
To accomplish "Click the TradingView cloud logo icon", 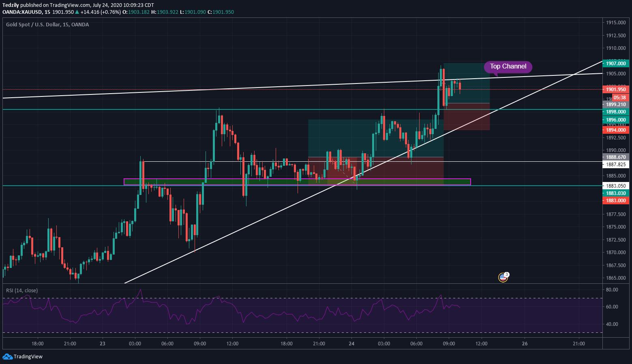I will pos(7,356).
